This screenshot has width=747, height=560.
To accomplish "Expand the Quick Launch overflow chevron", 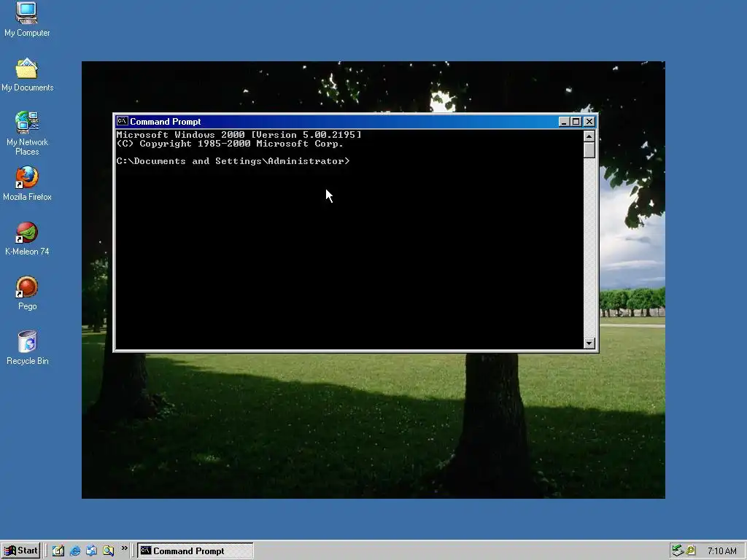I will click(x=124, y=548).
